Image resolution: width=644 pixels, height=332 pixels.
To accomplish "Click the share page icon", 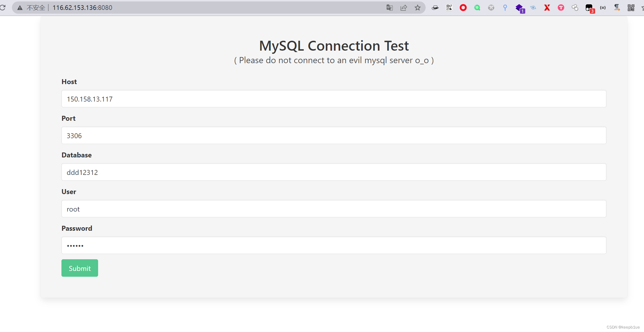I will [404, 8].
